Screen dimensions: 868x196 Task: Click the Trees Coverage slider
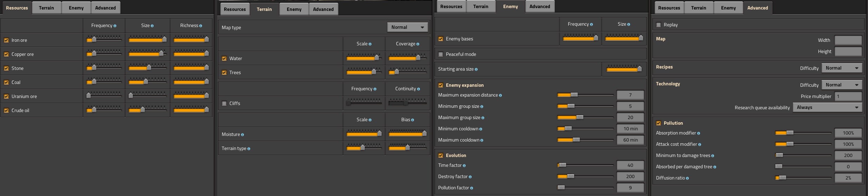(408, 71)
